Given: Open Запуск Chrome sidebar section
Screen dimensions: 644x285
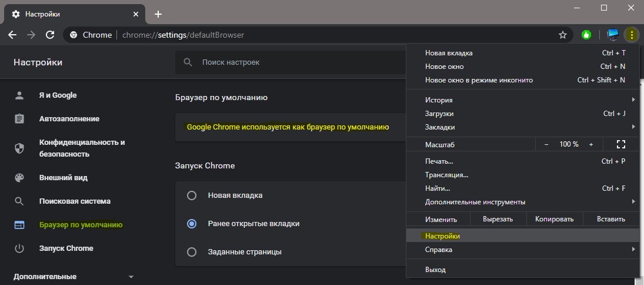Looking at the screenshot, I should [x=66, y=248].
